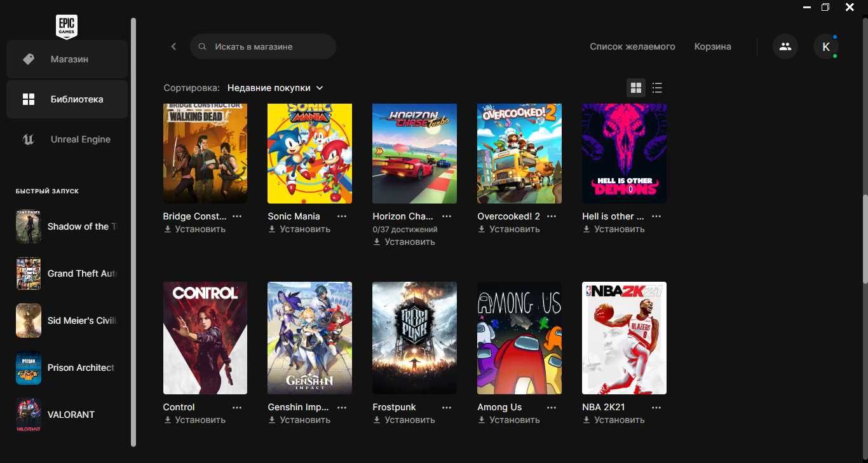Click the back arrow navigation icon

click(x=173, y=46)
